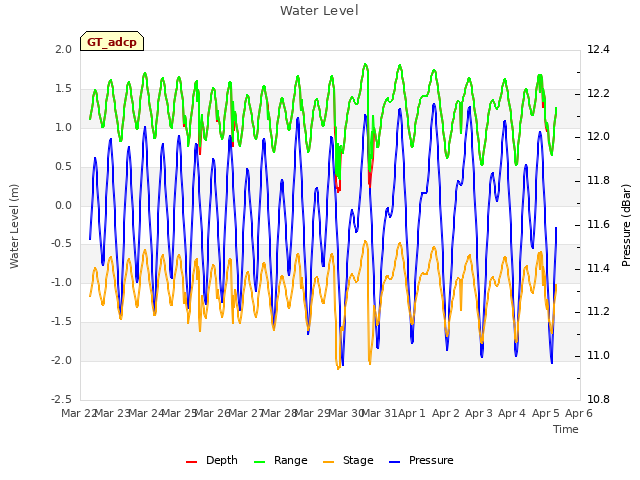Click the 2.0 water level tick
This screenshot has width=640, height=480.
point(63,50)
